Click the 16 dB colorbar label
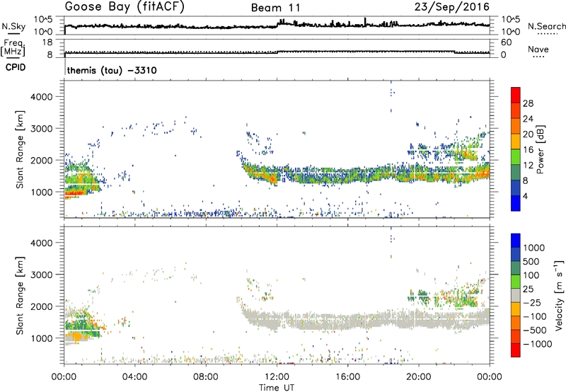566x392 pixels. (528, 150)
